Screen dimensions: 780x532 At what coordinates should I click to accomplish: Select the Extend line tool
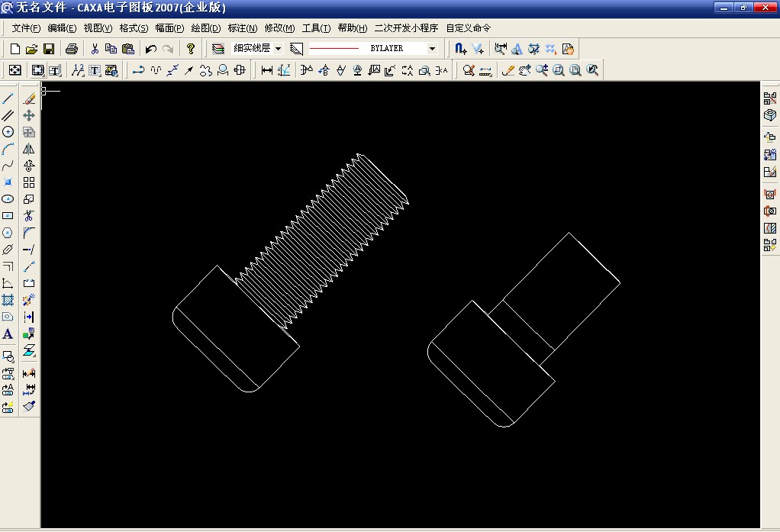(29, 250)
